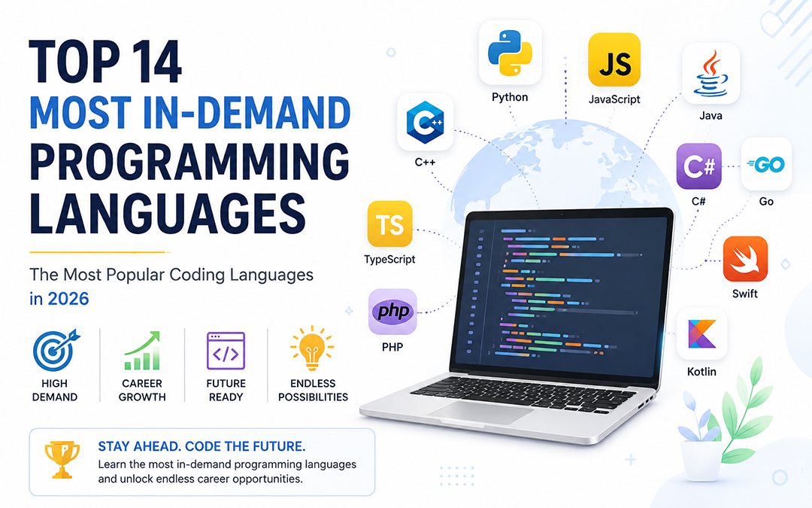The height and width of the screenshot is (508, 812).
Task: Click the "JavaScript" label text
Action: point(614,99)
